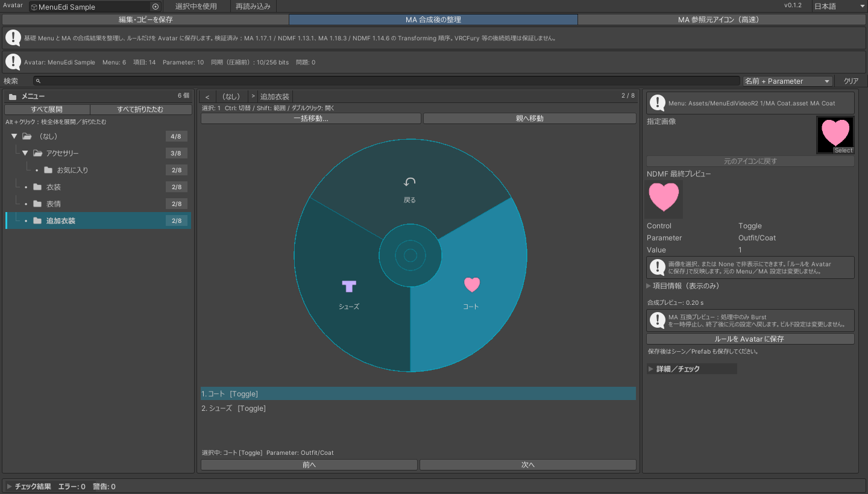This screenshot has width=868, height=494.
Task: Select the 1. コート [Toggle] list row
Action: tap(418, 394)
